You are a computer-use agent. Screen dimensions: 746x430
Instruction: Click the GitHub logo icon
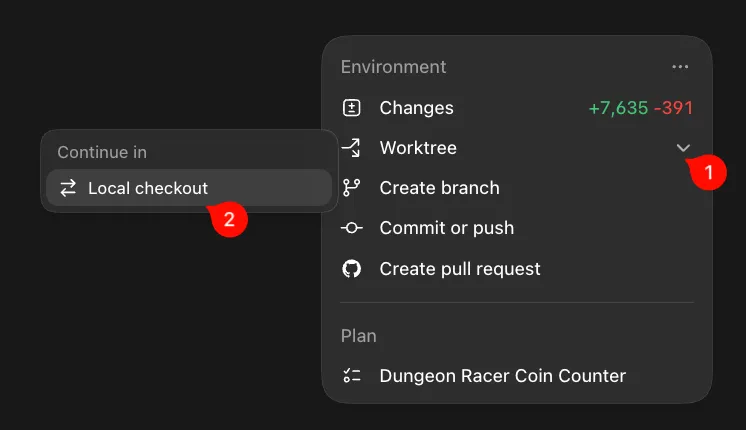coord(352,269)
